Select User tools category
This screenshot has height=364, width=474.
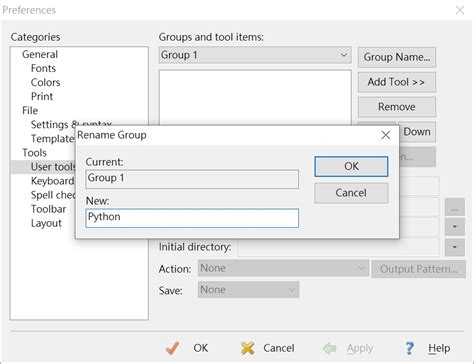click(53, 167)
